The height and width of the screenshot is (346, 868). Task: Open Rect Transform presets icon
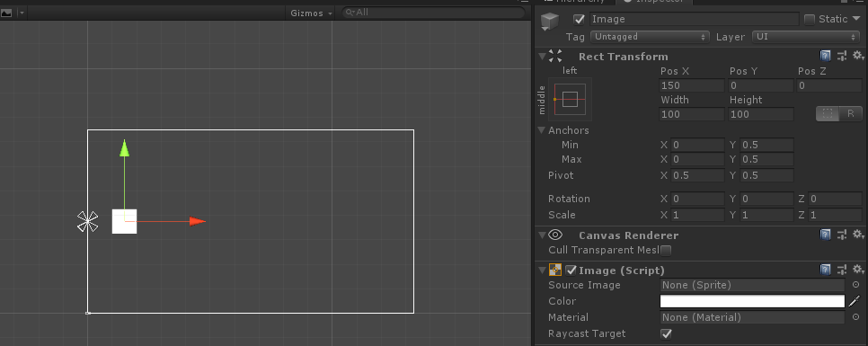tap(842, 56)
